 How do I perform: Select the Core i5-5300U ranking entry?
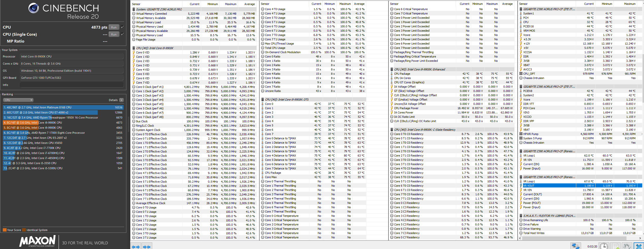pyautogui.click(x=63, y=168)
